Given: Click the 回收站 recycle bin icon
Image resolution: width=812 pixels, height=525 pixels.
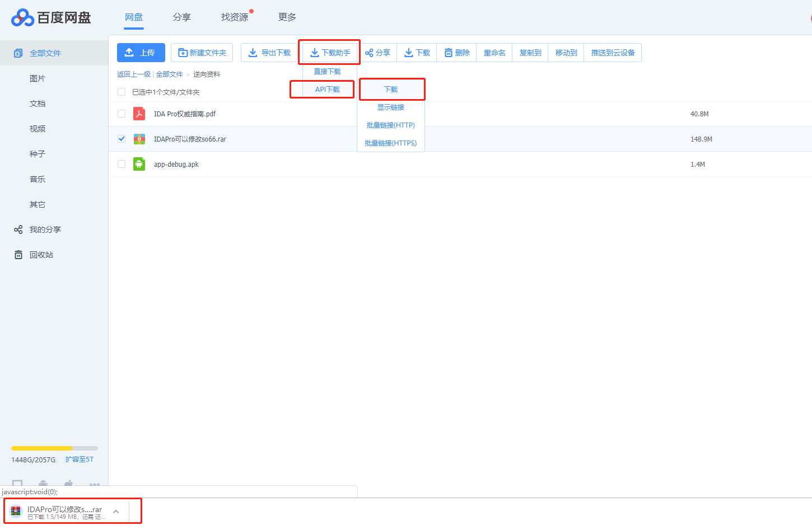Looking at the screenshot, I should click(18, 255).
